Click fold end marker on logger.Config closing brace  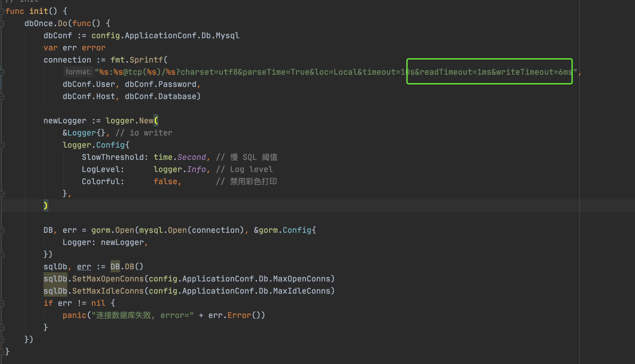(2, 194)
